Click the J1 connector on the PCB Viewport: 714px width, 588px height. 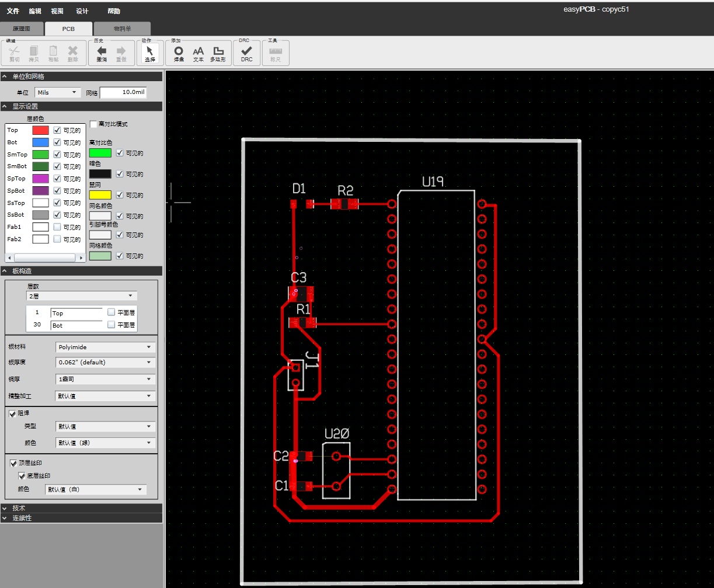coord(295,375)
